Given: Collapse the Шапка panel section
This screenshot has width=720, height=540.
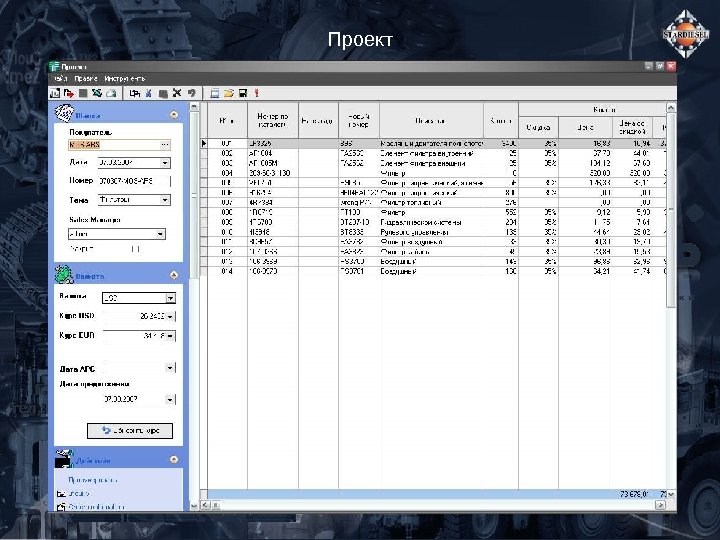Looking at the screenshot, I should pyautogui.click(x=174, y=114).
